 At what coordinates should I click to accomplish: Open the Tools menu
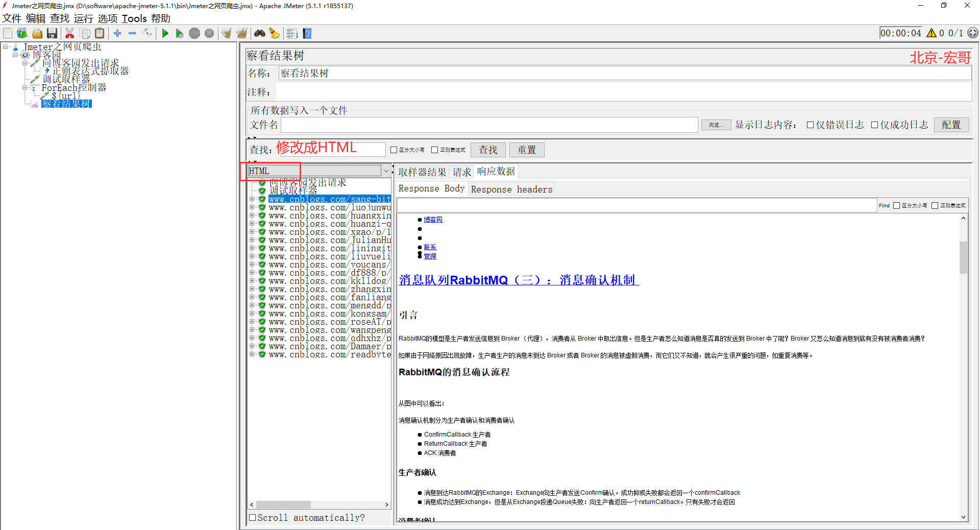(x=134, y=18)
